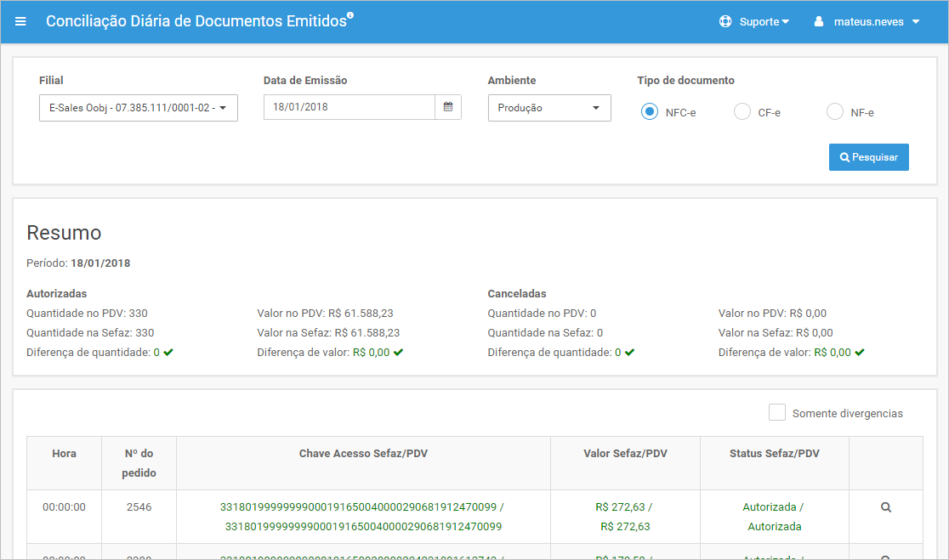949x560 pixels.
Task: Open the Filial selection dropdown
Action: pyautogui.click(x=139, y=108)
